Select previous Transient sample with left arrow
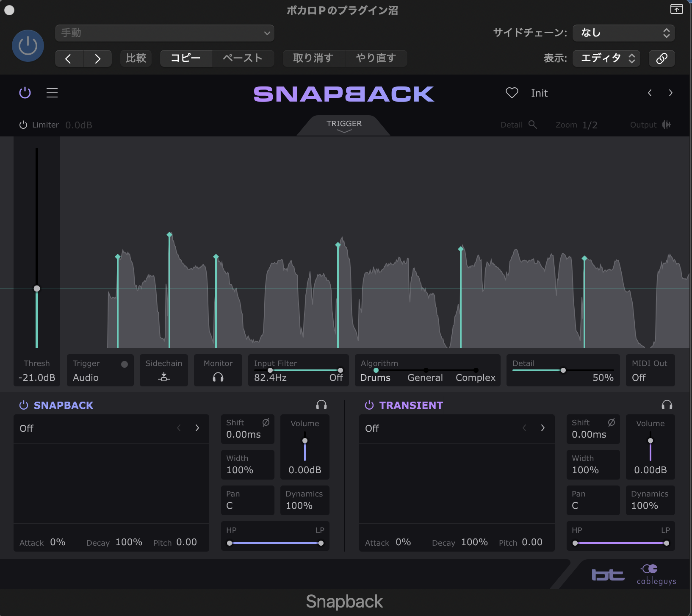This screenshot has width=692, height=616. pos(524,428)
